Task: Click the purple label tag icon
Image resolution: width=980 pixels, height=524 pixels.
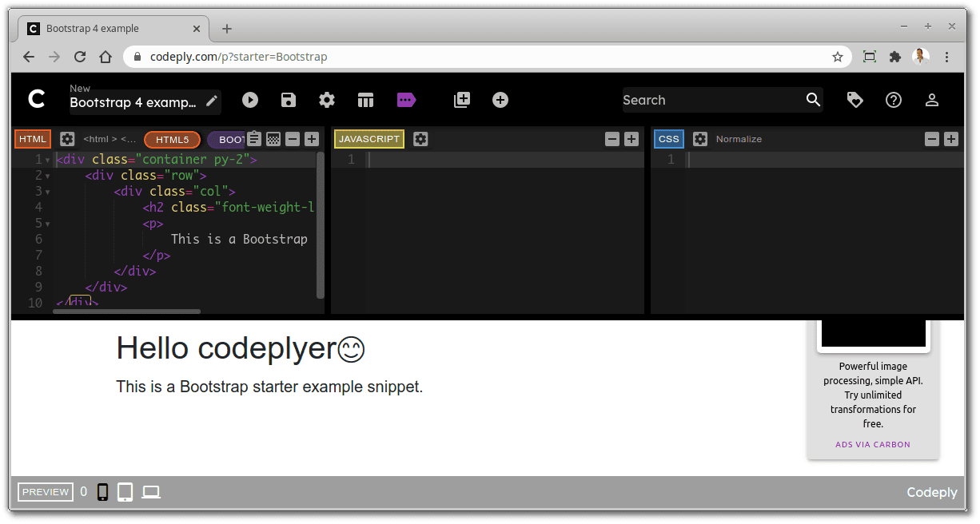Action: click(x=407, y=100)
